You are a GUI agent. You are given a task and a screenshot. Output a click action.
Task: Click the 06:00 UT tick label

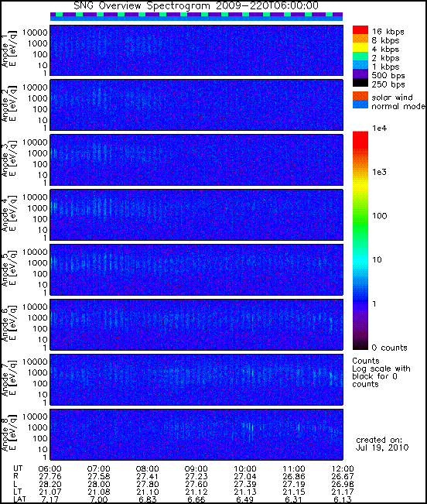(50, 469)
